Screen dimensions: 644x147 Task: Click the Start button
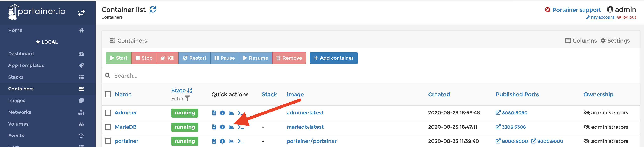[118, 58]
